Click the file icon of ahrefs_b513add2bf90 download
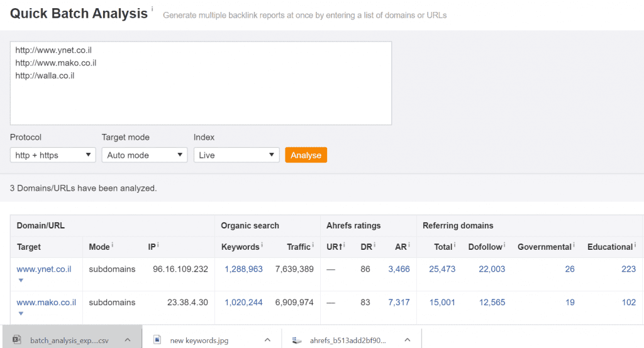The height and width of the screenshot is (348, 644). click(x=297, y=340)
